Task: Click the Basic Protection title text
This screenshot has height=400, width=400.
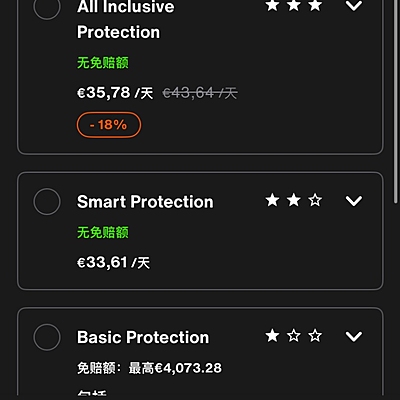Action: (143, 337)
